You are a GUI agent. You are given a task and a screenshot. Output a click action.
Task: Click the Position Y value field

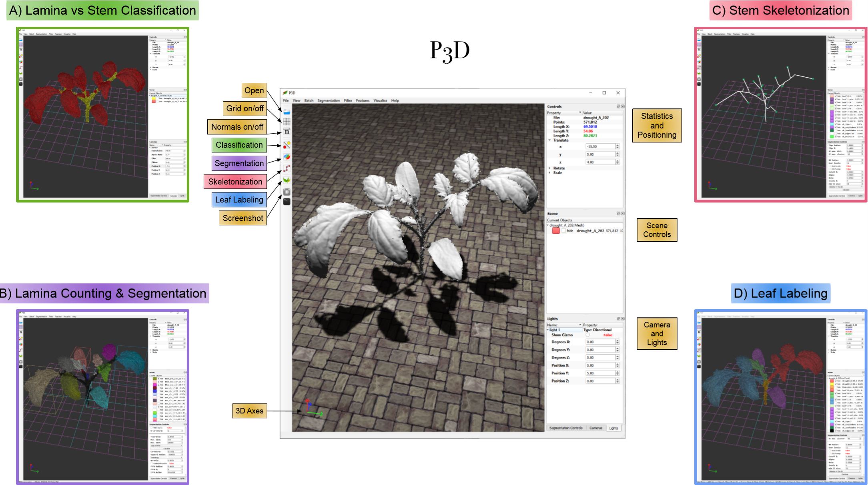[x=600, y=373]
